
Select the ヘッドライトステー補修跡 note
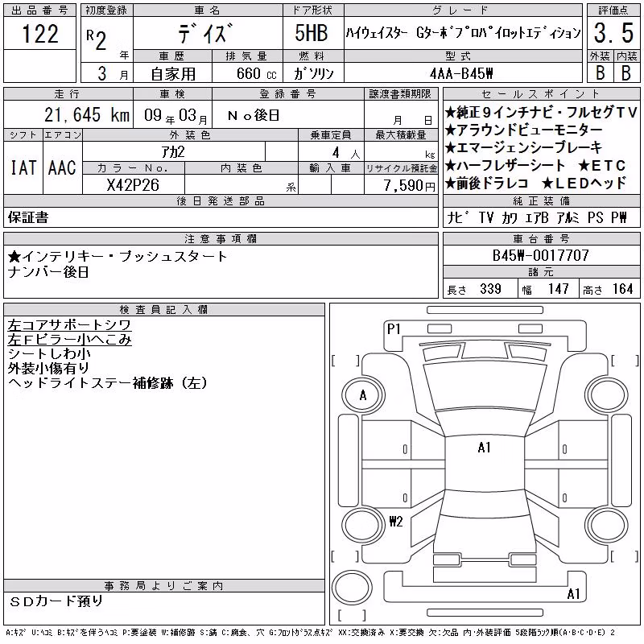(x=107, y=383)
